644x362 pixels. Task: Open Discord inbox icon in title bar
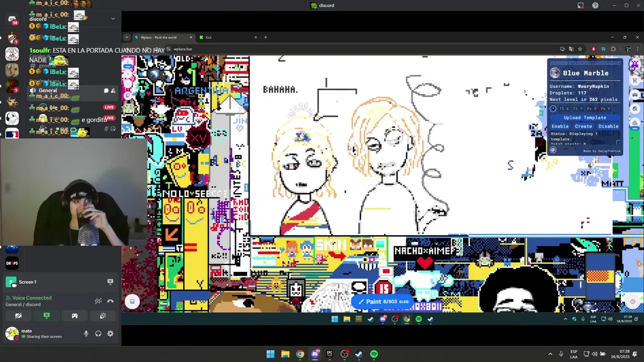tap(581, 6)
